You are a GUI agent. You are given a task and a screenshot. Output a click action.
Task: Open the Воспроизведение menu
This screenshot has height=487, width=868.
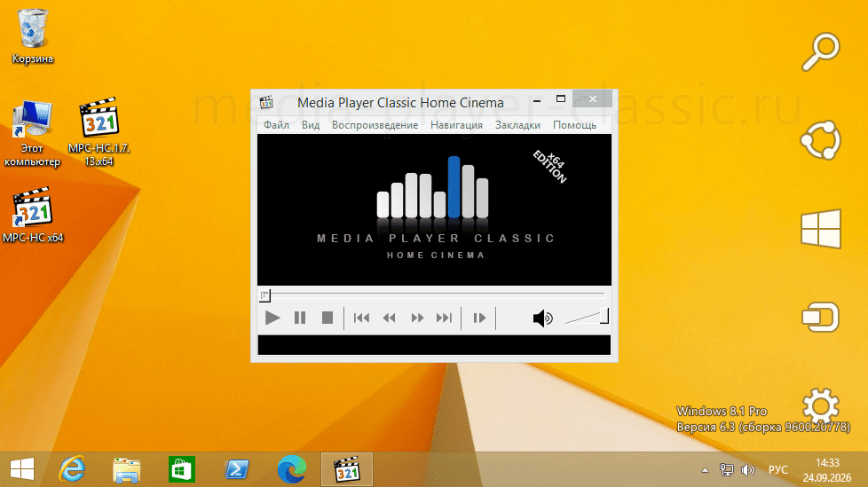(375, 125)
